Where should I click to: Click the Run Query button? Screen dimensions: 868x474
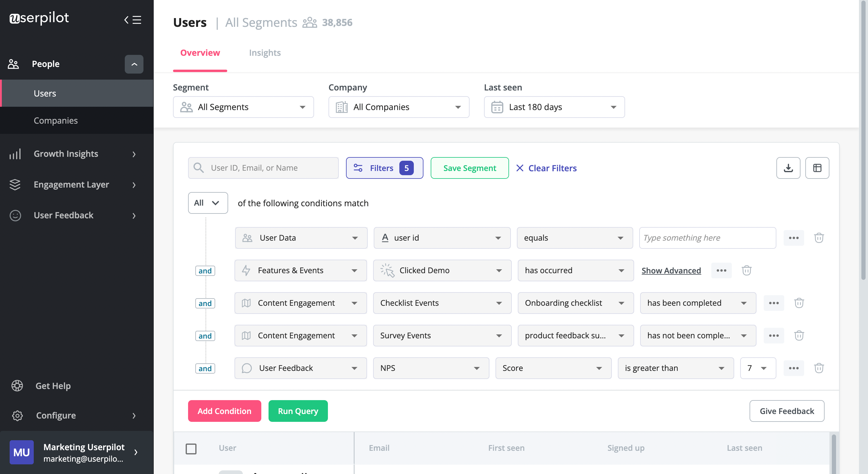[x=298, y=411]
